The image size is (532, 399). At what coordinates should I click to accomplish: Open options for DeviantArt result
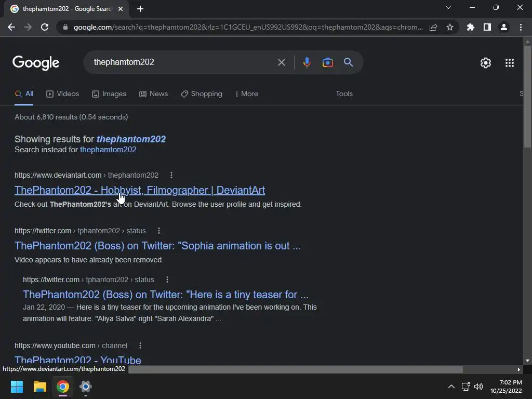171,175
